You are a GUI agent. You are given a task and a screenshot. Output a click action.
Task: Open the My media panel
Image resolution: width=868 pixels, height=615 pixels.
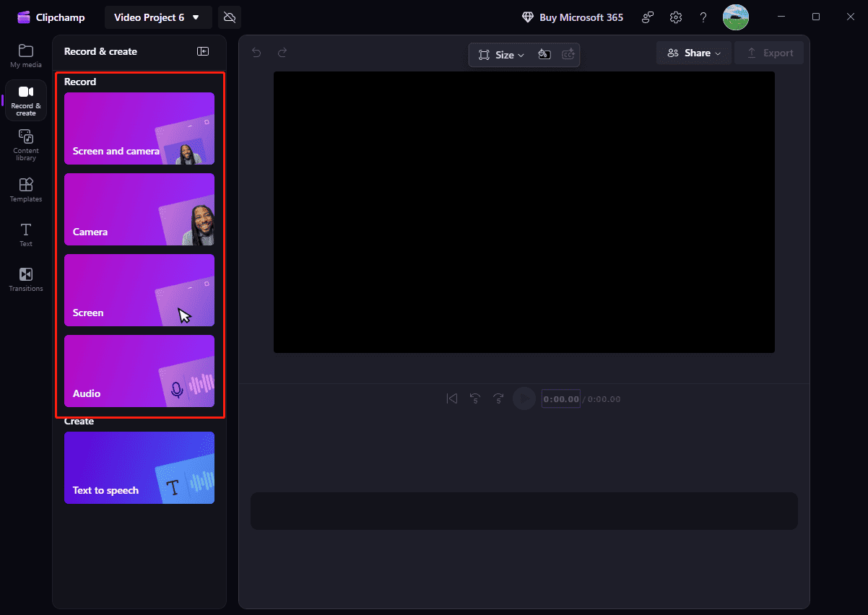pyautogui.click(x=25, y=56)
